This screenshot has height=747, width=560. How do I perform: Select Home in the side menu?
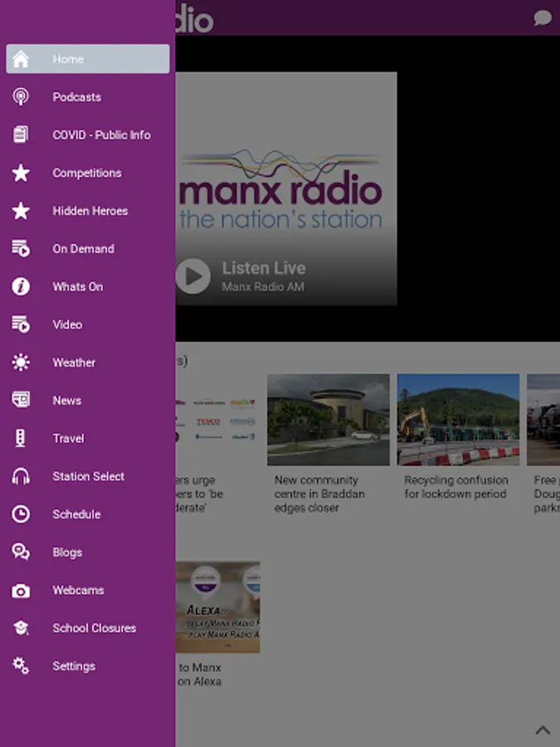88,59
